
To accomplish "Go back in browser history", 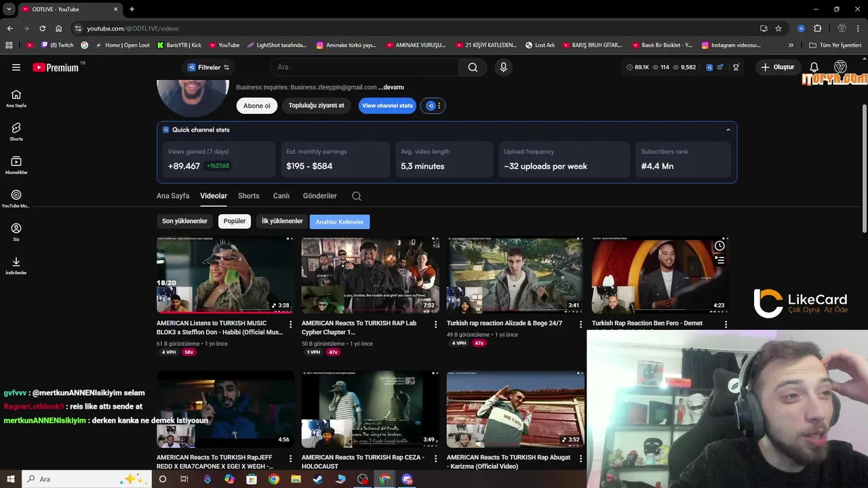I will point(9,28).
